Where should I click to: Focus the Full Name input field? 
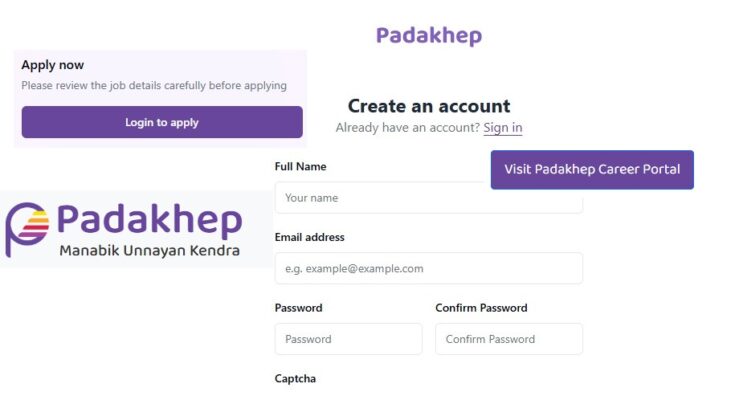click(x=428, y=198)
